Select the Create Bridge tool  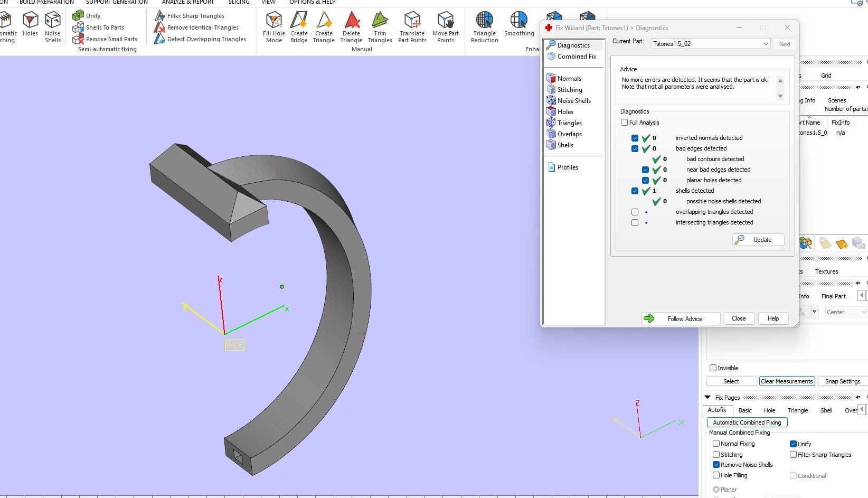pos(299,27)
